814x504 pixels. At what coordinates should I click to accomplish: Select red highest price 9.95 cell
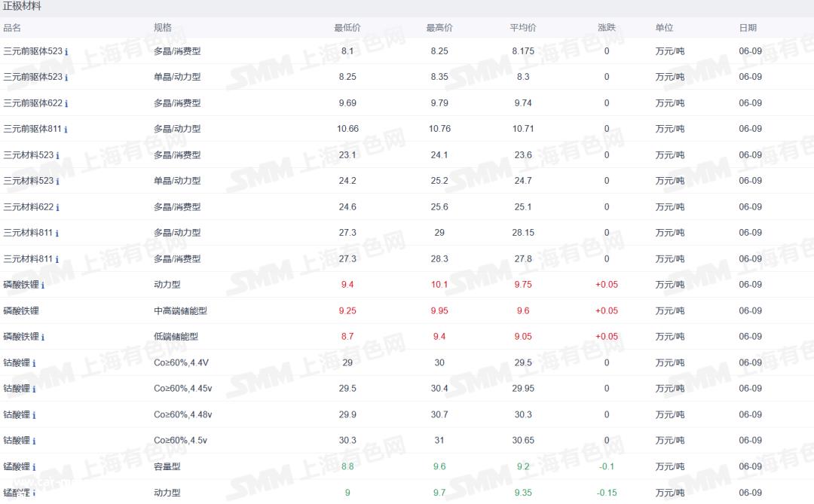(x=439, y=310)
